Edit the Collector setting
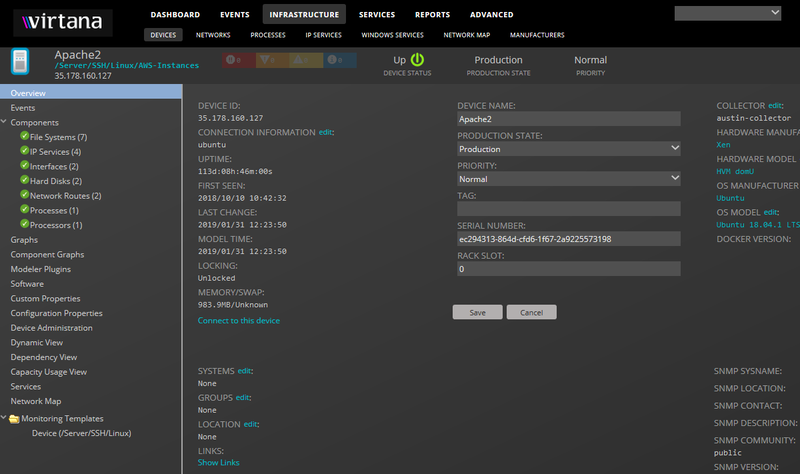 pos(774,106)
